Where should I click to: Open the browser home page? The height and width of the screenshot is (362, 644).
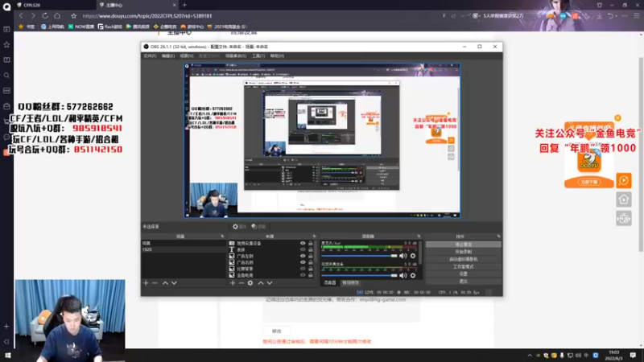[57, 15]
